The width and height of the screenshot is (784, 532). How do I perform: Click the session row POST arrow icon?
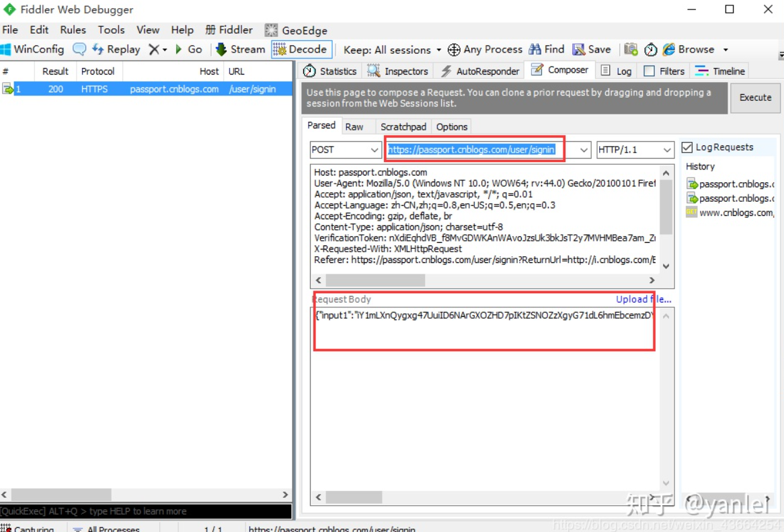tap(7, 89)
